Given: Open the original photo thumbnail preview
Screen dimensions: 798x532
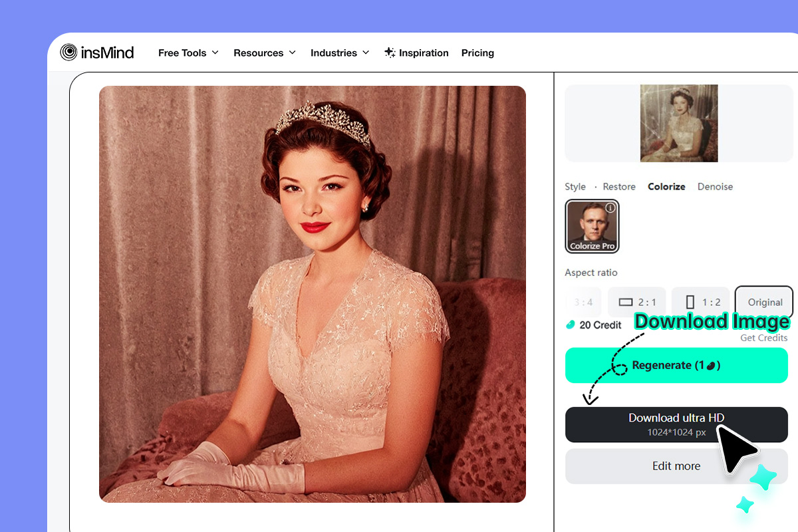Looking at the screenshot, I should 679,123.
